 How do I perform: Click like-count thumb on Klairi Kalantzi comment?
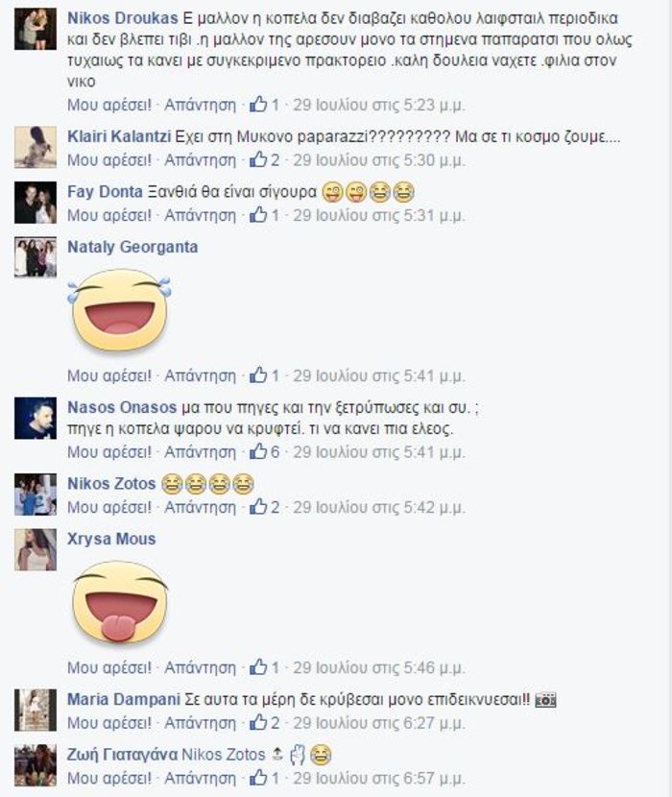point(258,160)
